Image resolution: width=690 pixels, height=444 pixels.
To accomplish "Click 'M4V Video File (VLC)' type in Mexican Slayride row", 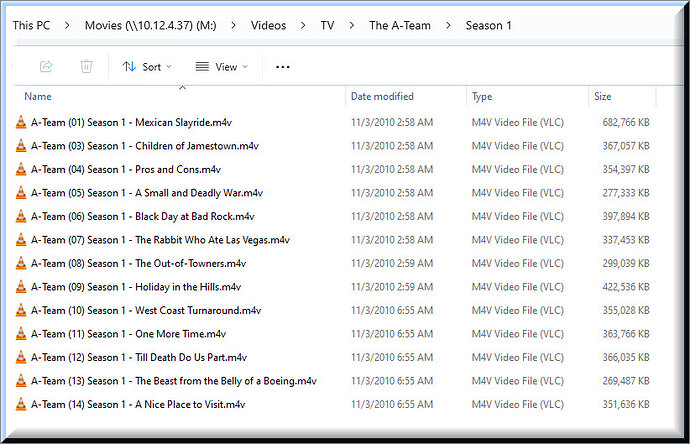I will (x=518, y=122).
